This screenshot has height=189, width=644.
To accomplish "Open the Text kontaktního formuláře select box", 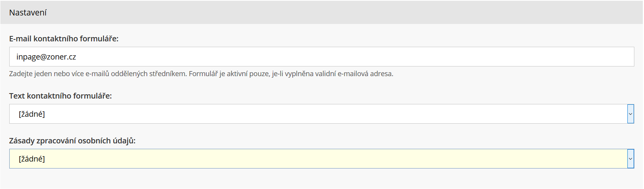I will click(x=321, y=114).
